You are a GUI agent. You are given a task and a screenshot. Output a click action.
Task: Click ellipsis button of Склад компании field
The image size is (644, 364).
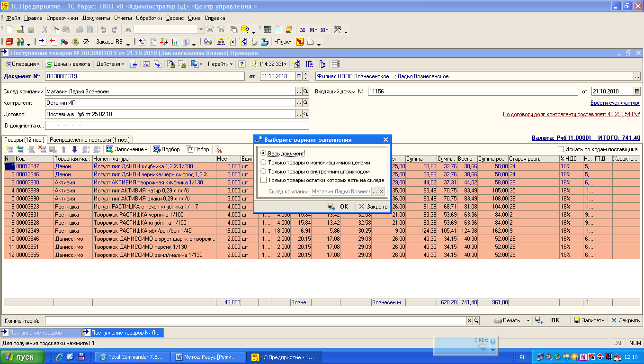tap(299, 91)
